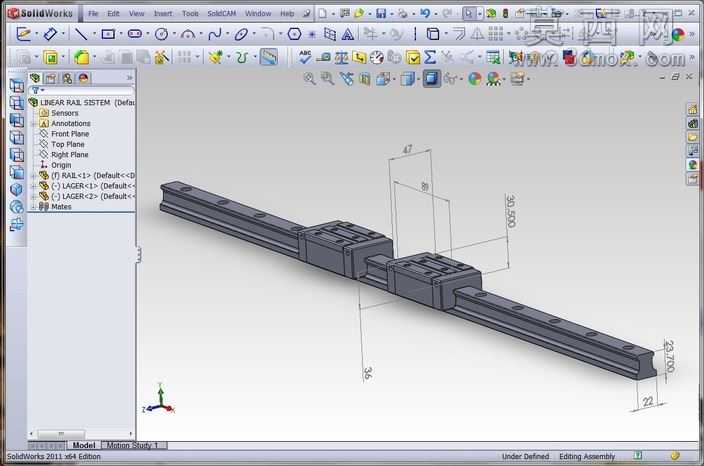Open the ConfigurationManager tab
This screenshot has height=466, width=704.
67,78
